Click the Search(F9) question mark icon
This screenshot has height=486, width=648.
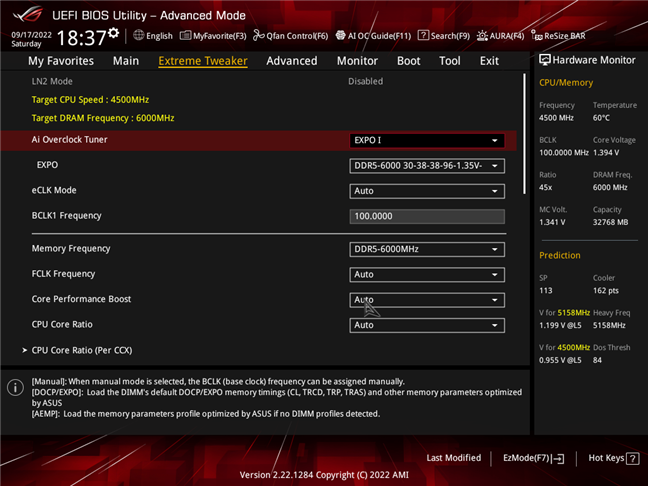point(424,36)
